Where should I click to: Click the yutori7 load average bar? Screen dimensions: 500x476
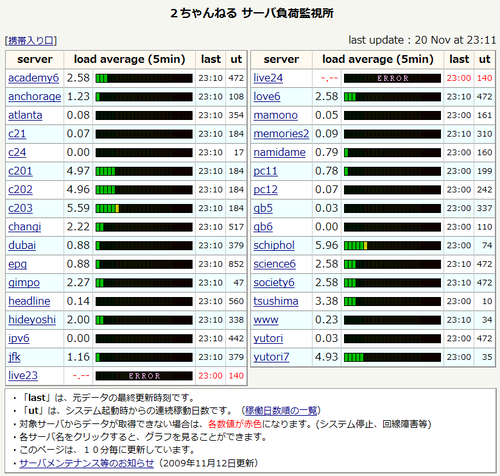pyautogui.click(x=392, y=358)
